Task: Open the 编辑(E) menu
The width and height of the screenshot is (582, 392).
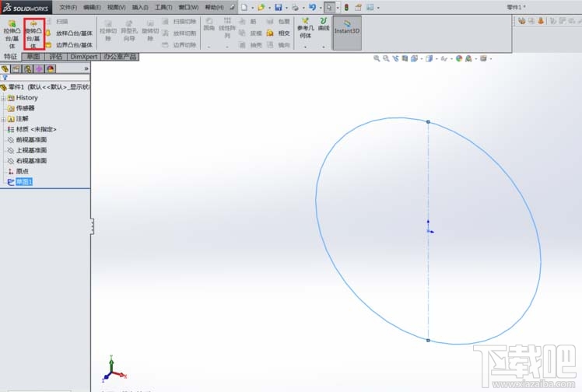Action: [92, 8]
